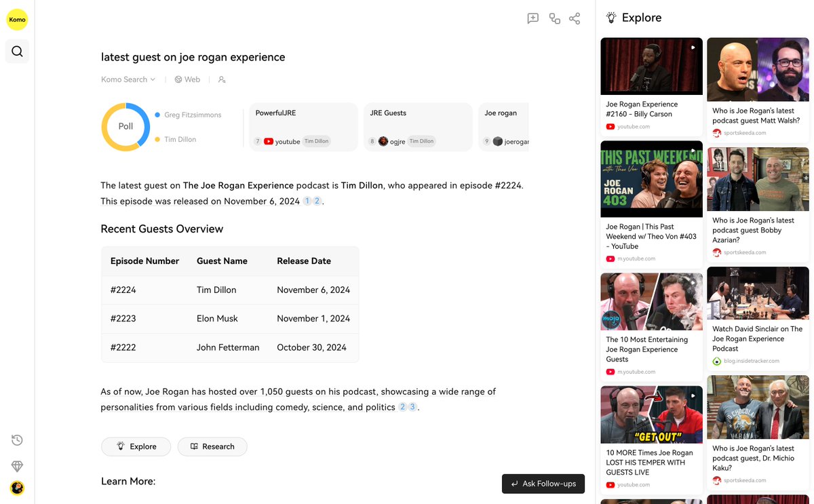Click the mind map icon in toolbar
The width and height of the screenshot is (814, 504).
pos(555,18)
